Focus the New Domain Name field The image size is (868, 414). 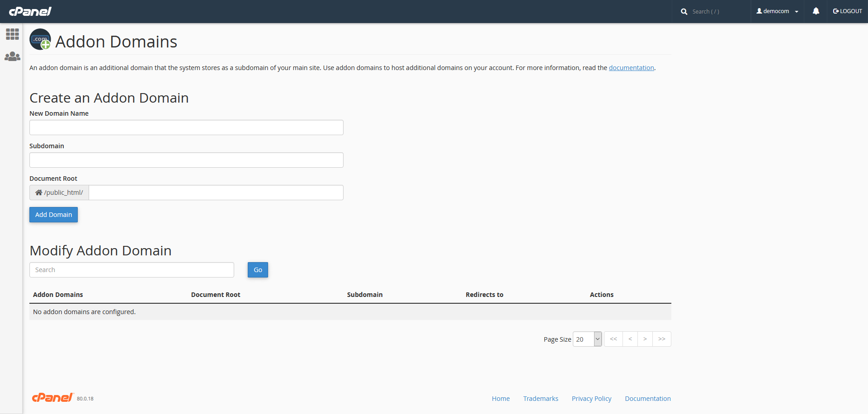point(186,127)
